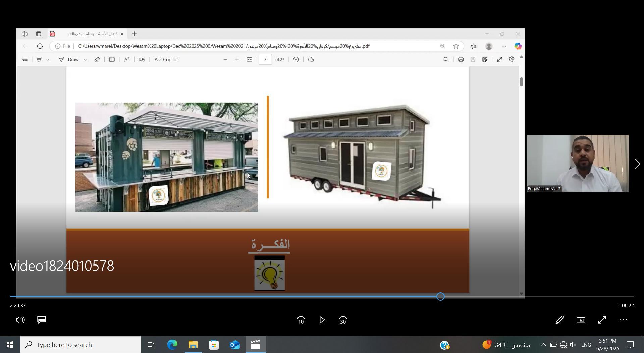This screenshot has height=353, width=644.
Task: Launch Microsoft Edge from the taskbar
Action: pos(172,345)
